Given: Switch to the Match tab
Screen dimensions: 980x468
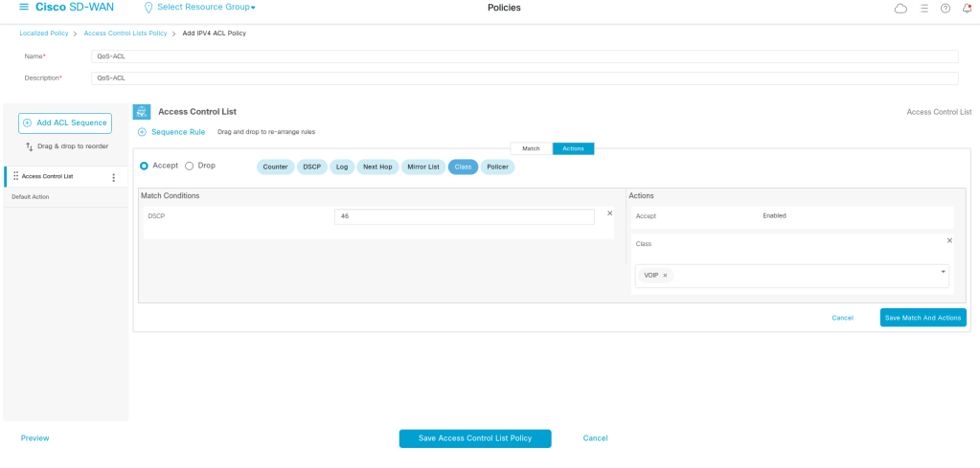Looking at the screenshot, I should click(x=531, y=148).
